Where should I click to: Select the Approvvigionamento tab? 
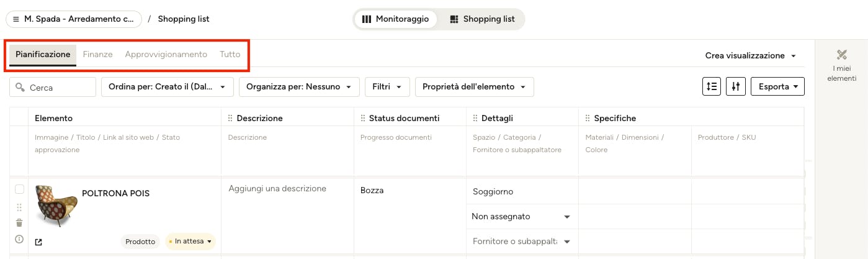pyautogui.click(x=166, y=55)
